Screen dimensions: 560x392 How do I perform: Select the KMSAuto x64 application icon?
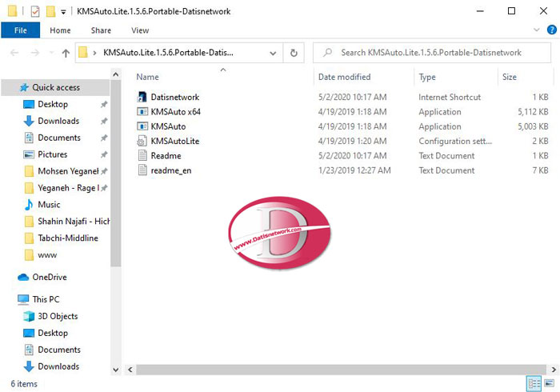point(142,112)
